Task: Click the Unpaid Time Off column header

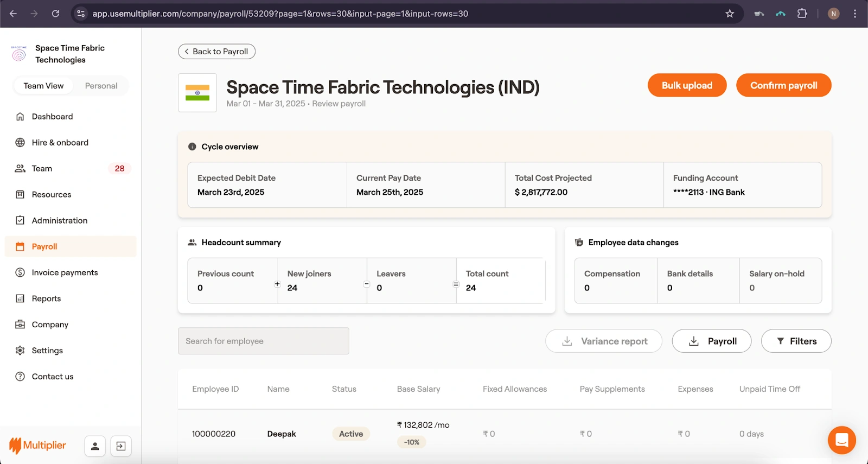Action: pyautogui.click(x=770, y=389)
